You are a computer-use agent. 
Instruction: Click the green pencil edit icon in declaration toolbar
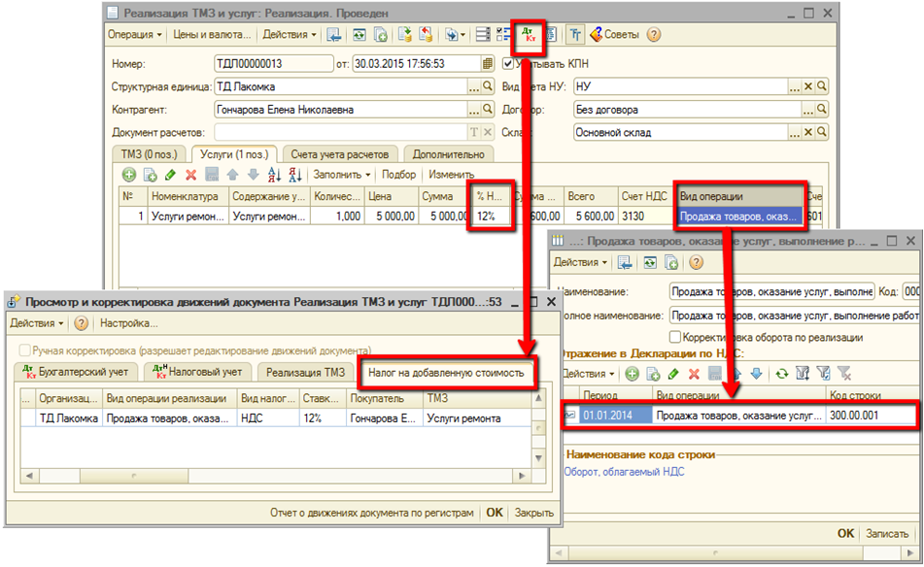click(x=672, y=374)
